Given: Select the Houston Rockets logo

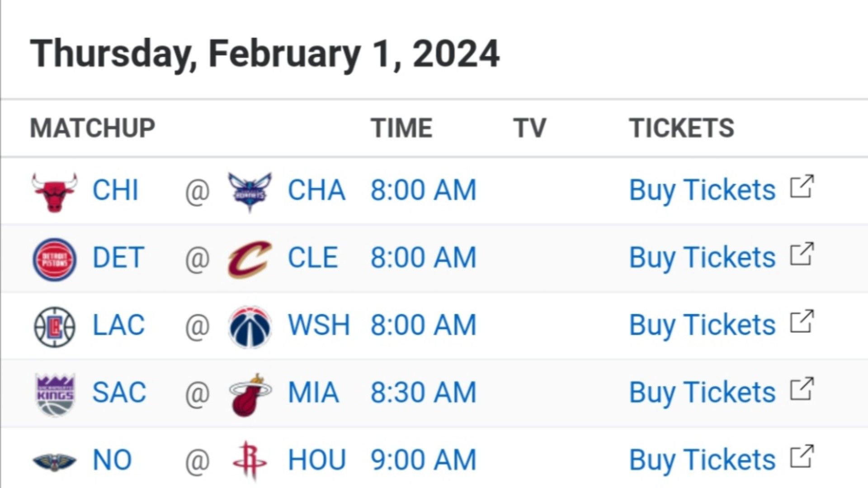Looking at the screenshot, I should coord(250,460).
